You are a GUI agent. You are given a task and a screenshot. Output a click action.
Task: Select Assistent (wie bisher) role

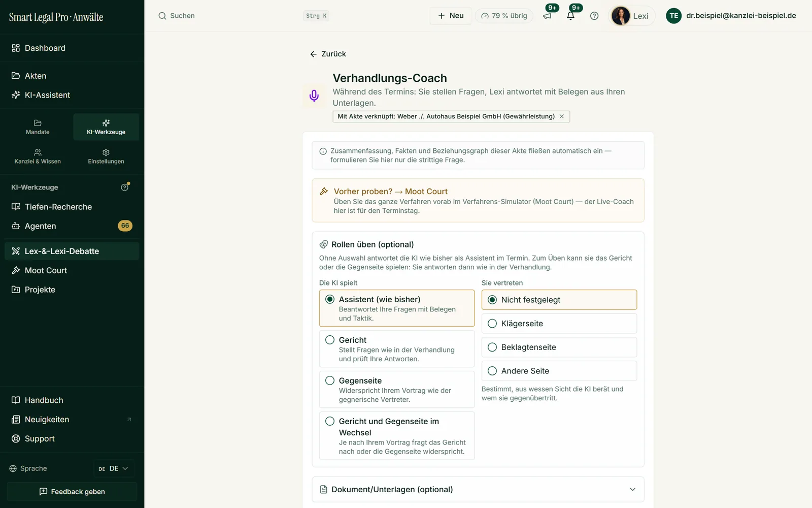point(397,308)
